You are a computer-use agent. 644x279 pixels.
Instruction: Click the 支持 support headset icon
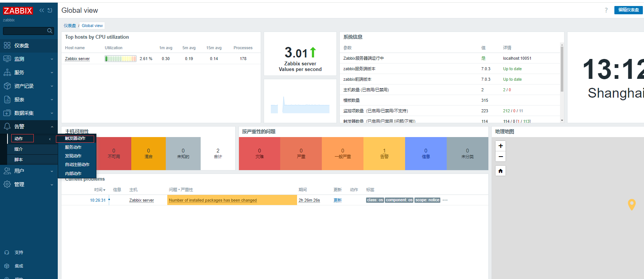pyautogui.click(x=7, y=252)
